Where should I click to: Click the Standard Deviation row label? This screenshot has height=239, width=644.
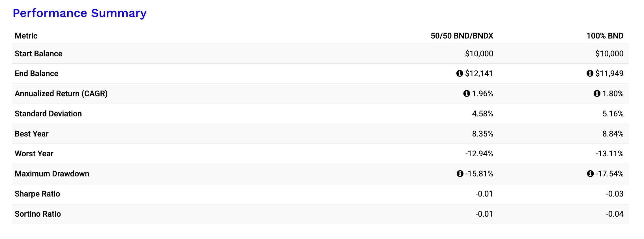coord(48,114)
